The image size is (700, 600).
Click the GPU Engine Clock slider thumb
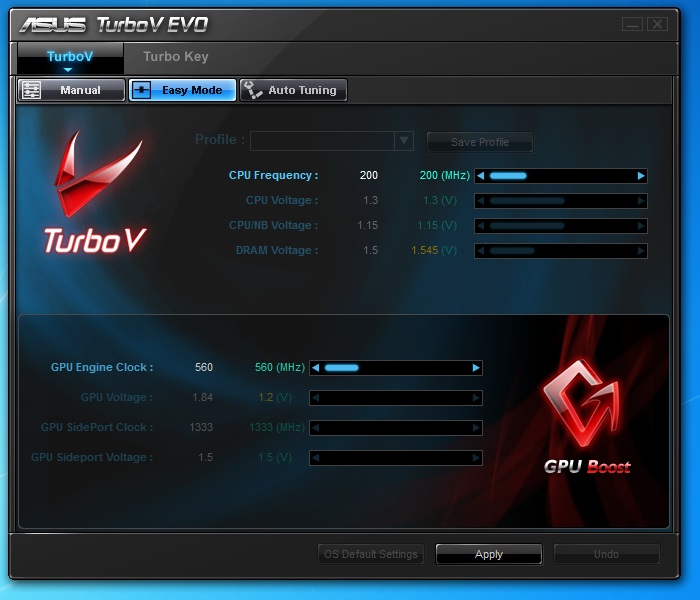click(x=342, y=368)
